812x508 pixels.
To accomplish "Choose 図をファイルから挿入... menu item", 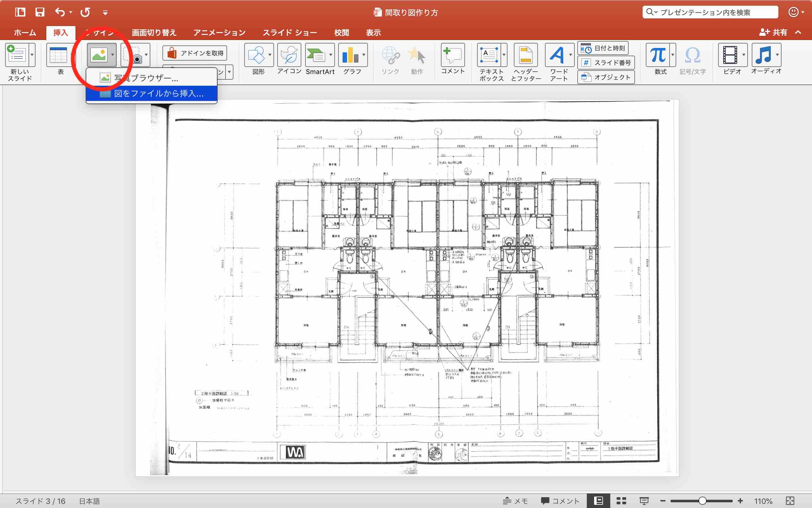I will click(152, 93).
